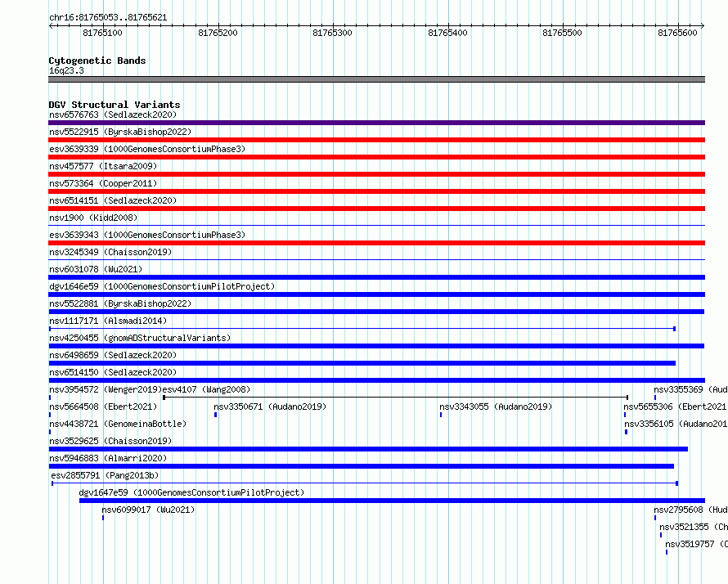Select the purple bar under nsv6576763

(x=376, y=123)
